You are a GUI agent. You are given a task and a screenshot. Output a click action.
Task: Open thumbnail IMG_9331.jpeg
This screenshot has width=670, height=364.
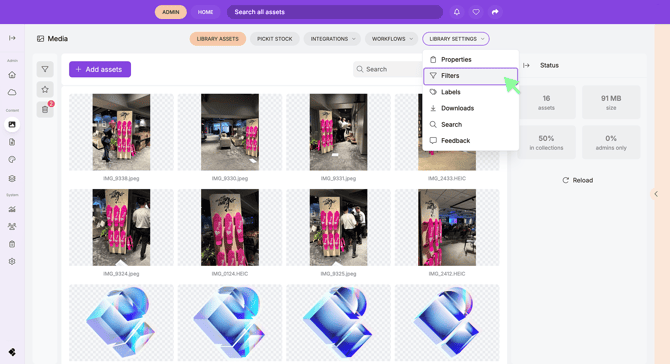pos(338,132)
